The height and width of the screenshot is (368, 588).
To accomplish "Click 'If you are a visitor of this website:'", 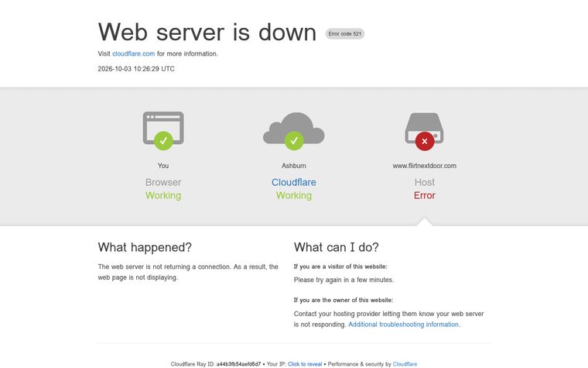I will coord(340,267).
